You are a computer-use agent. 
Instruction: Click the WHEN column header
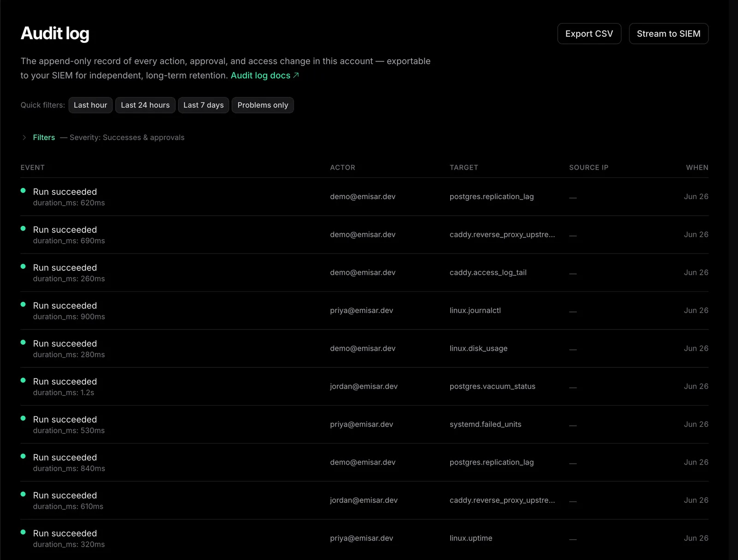point(697,167)
